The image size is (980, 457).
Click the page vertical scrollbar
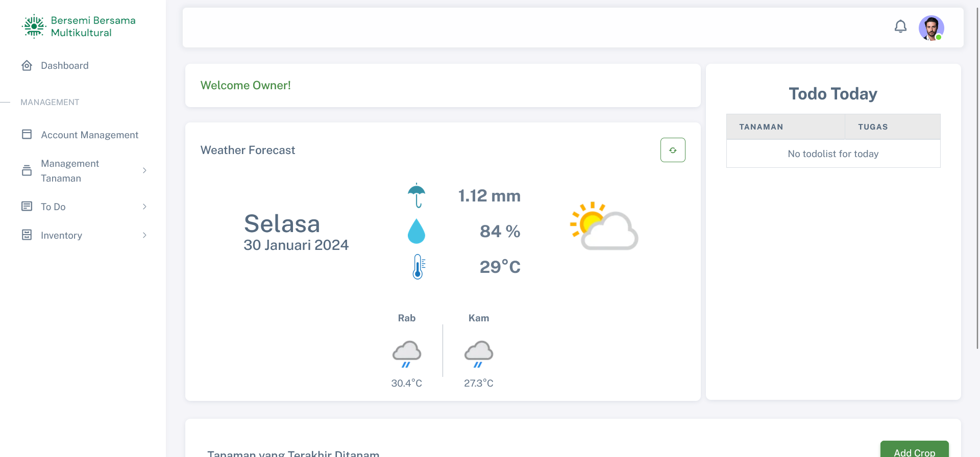(x=977, y=179)
